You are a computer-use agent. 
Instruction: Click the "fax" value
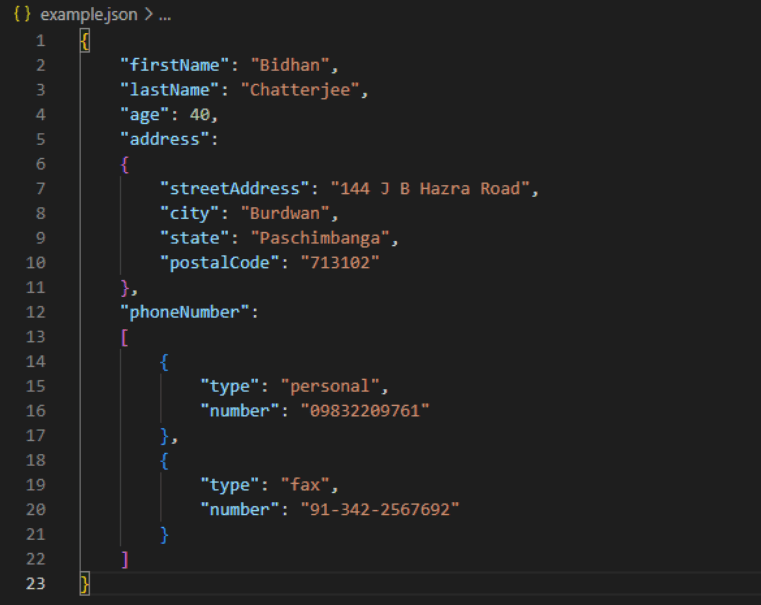click(305, 485)
